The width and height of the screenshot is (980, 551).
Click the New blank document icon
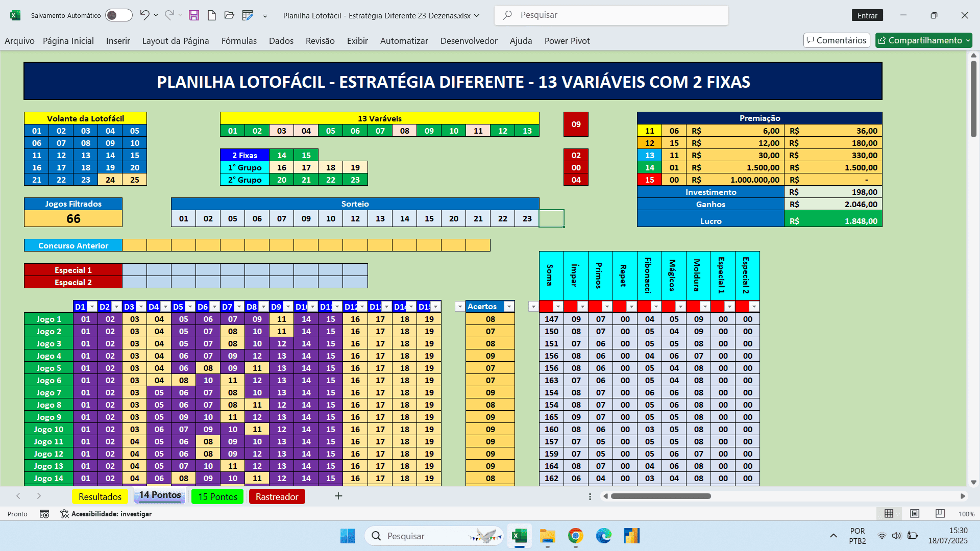pos(211,15)
